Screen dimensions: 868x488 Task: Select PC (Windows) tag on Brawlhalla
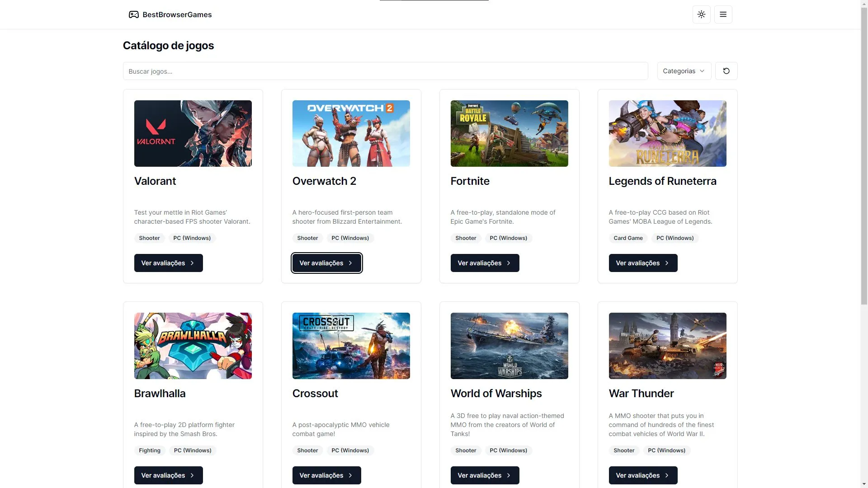192,451
